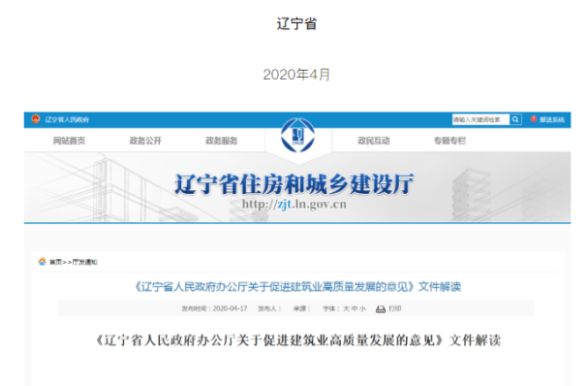This screenshot has width=588, height=386.
Task: Focus the keyword search input field
Action: (x=480, y=119)
